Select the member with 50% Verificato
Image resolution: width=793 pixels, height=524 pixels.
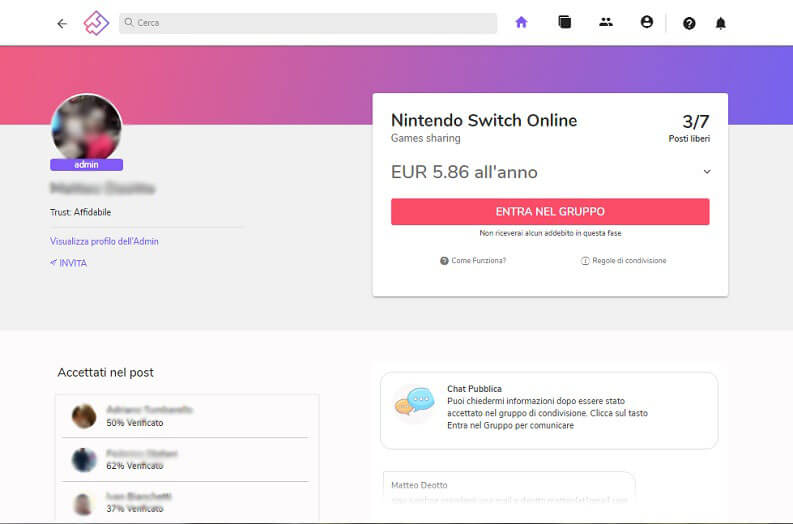186,416
